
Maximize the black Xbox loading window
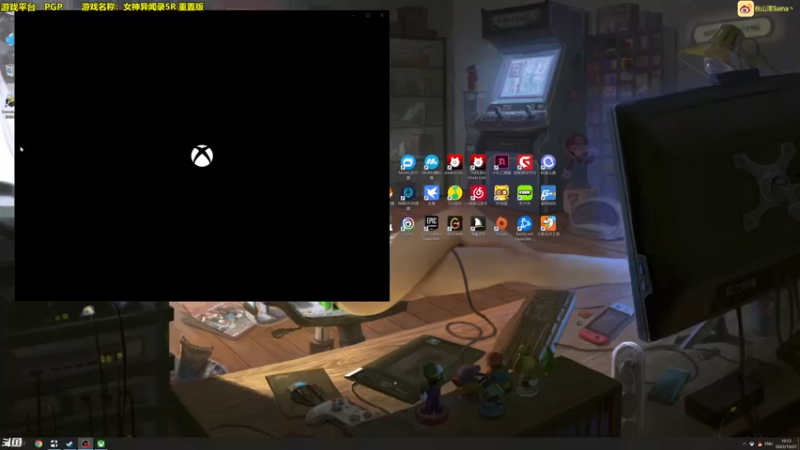(x=367, y=15)
